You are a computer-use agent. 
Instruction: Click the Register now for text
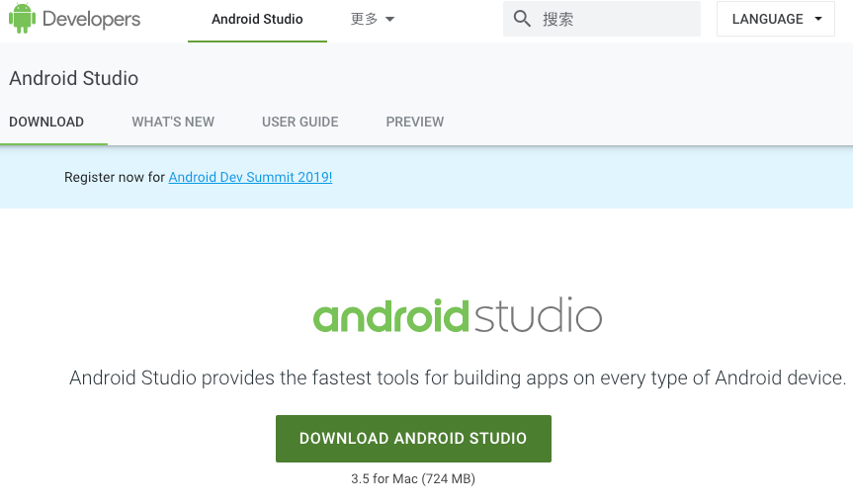[x=115, y=177]
